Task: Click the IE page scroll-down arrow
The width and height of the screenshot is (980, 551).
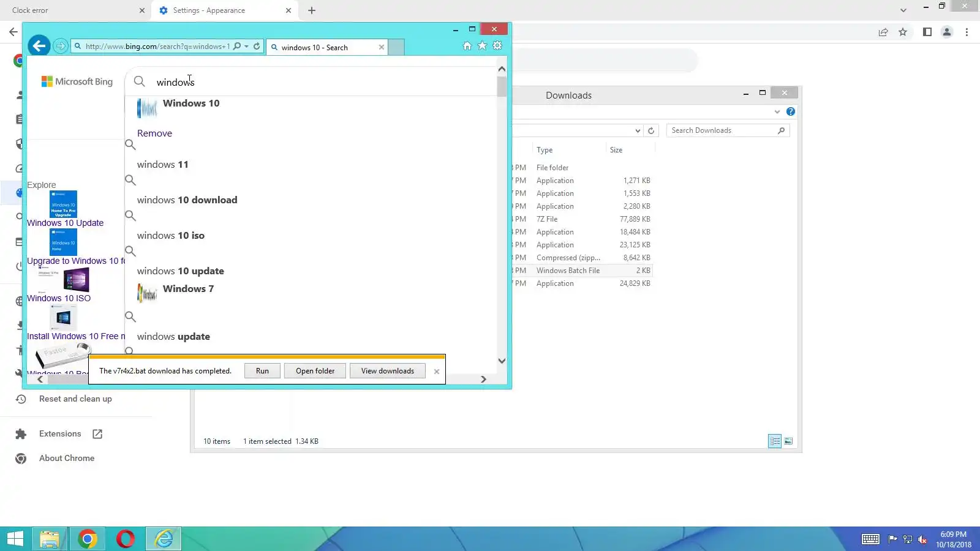Action: 502,361
